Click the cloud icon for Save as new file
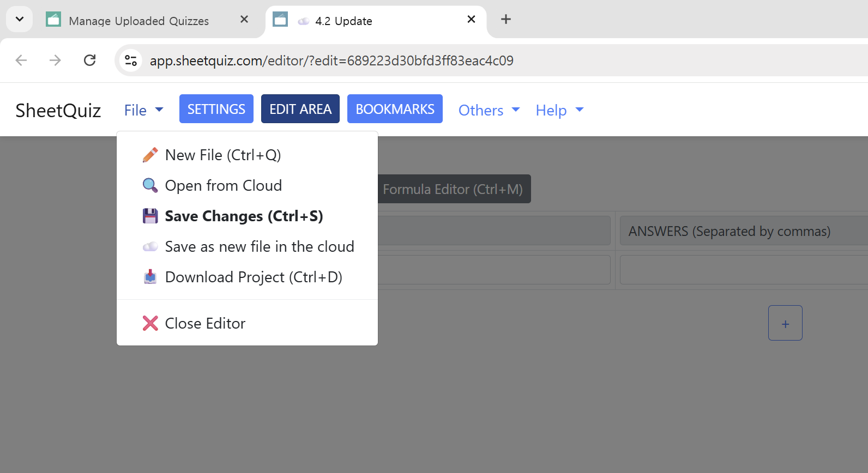 click(x=150, y=247)
